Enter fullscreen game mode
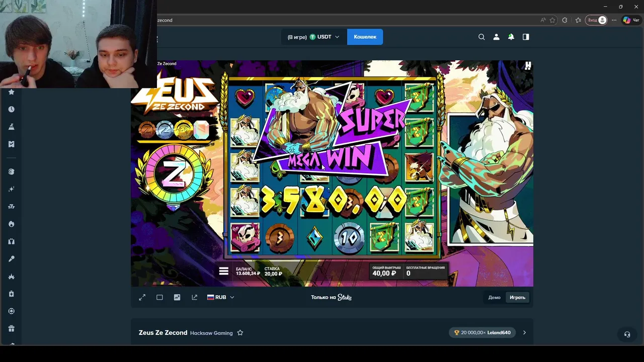 coord(142,297)
